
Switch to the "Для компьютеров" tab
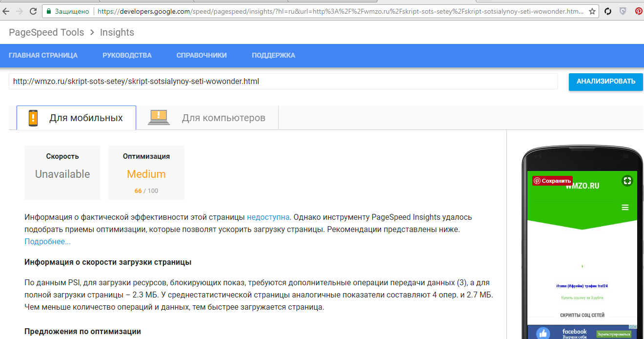(207, 118)
